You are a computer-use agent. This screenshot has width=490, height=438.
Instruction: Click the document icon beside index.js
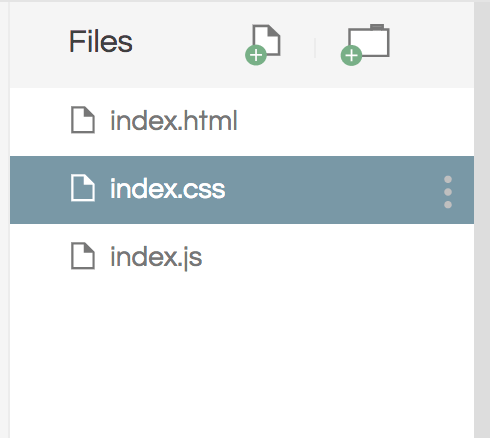pos(83,256)
